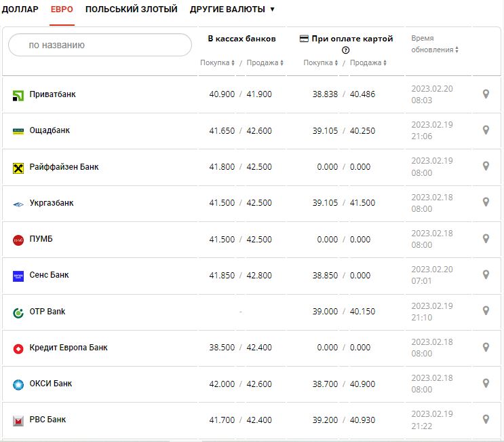Click the map pin icon for Приватбанк
The width and height of the screenshot is (504, 442).
coord(486,94)
